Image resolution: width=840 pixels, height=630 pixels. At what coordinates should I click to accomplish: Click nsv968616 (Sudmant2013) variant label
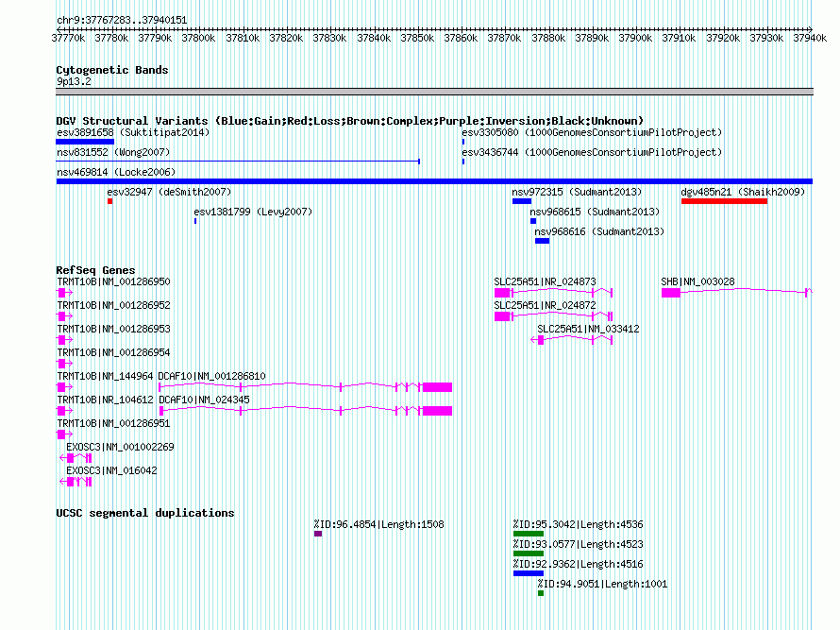click(x=599, y=231)
